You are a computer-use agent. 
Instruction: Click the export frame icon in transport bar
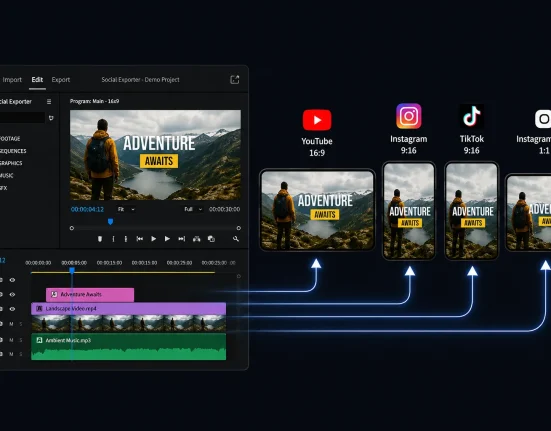[211, 239]
